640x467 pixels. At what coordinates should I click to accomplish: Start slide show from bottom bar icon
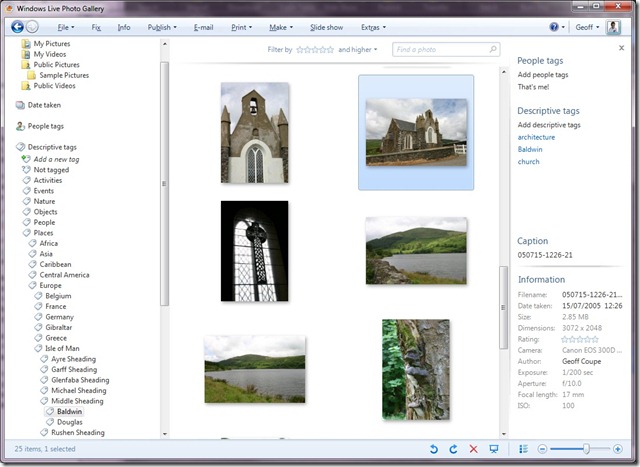495,449
